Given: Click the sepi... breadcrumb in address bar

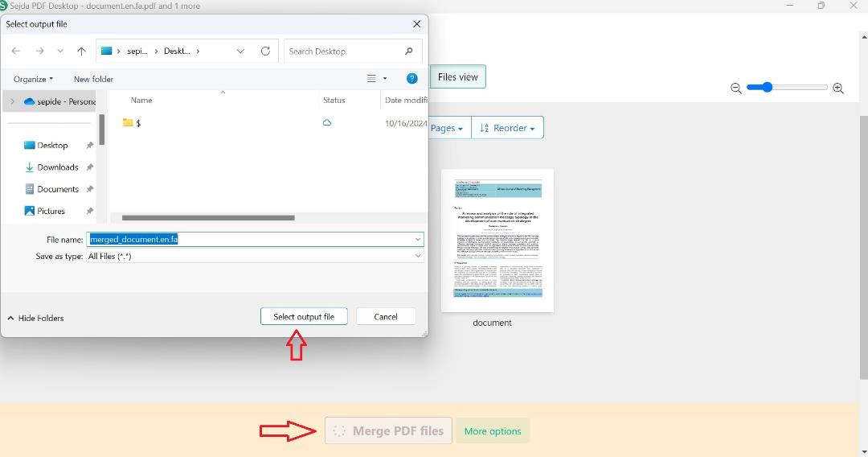Looking at the screenshot, I should (x=137, y=51).
